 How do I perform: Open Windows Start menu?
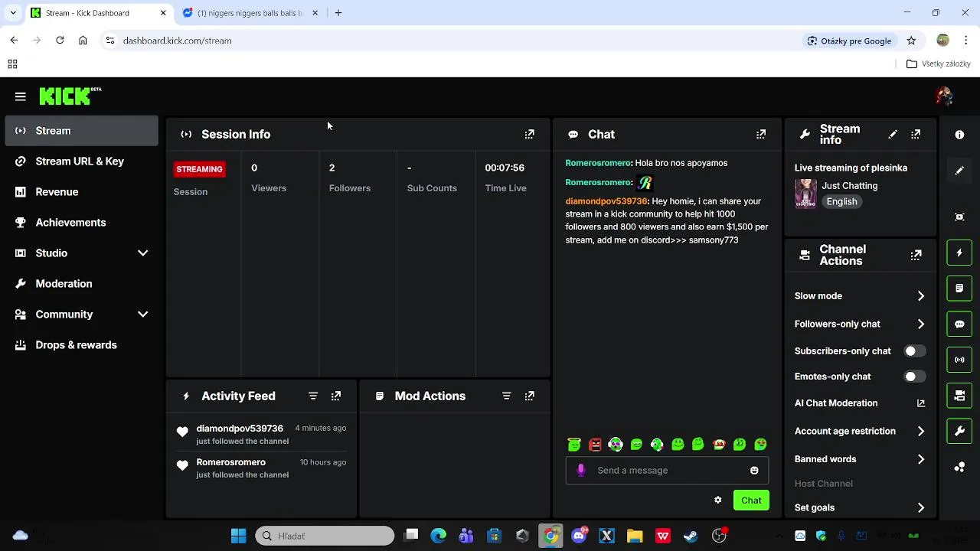239,536
